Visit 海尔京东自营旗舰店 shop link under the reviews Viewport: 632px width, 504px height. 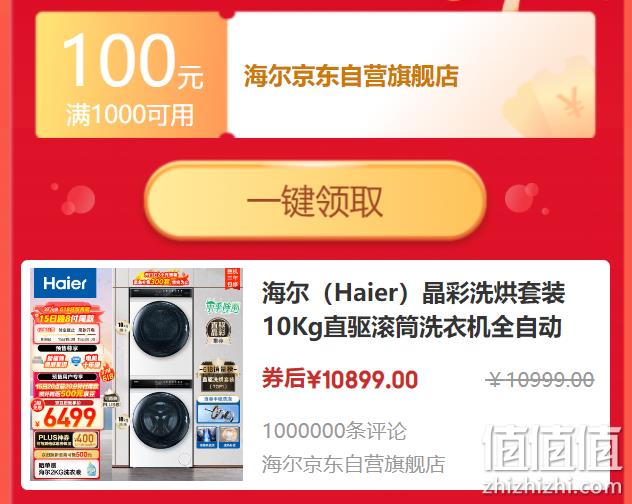point(353,464)
